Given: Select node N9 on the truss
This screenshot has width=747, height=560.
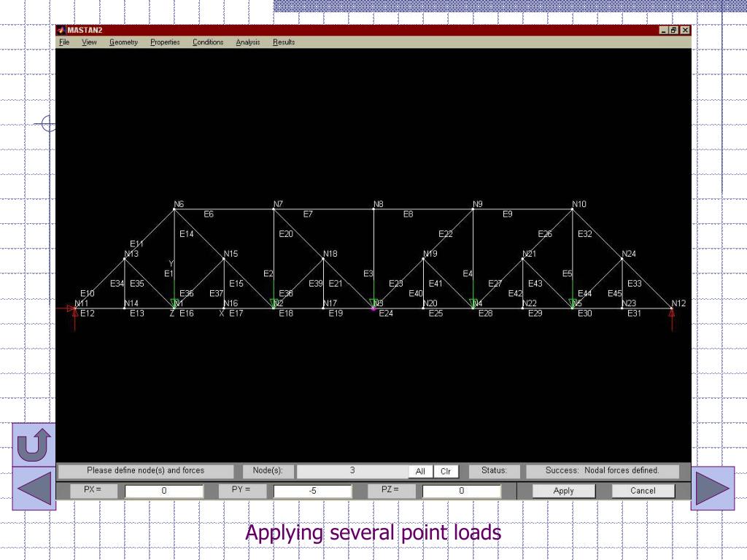Looking at the screenshot, I should pos(473,209).
